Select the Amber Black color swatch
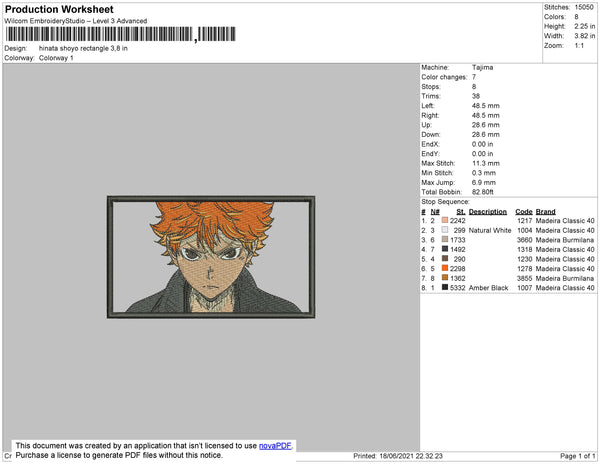 pyautogui.click(x=445, y=287)
